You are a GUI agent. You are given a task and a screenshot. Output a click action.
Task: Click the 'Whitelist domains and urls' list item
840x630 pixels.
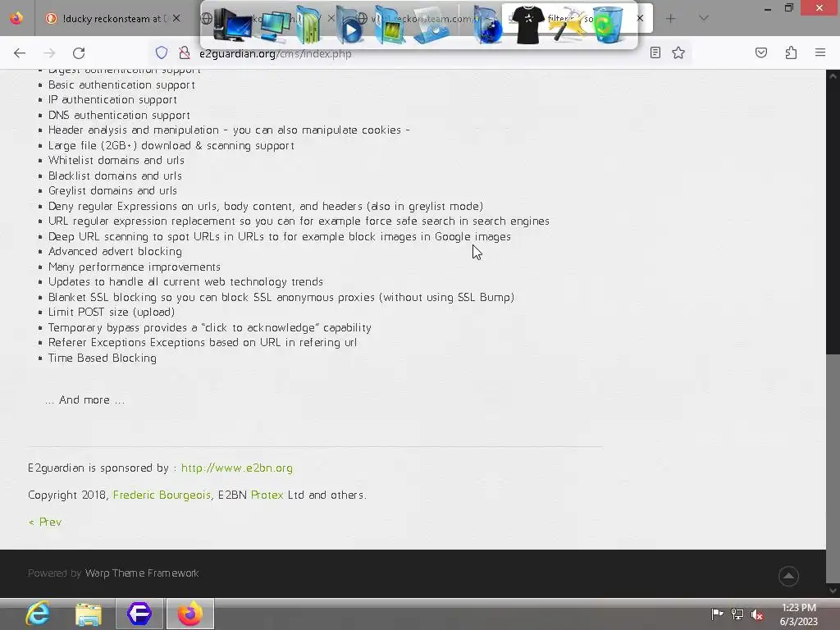click(x=116, y=161)
